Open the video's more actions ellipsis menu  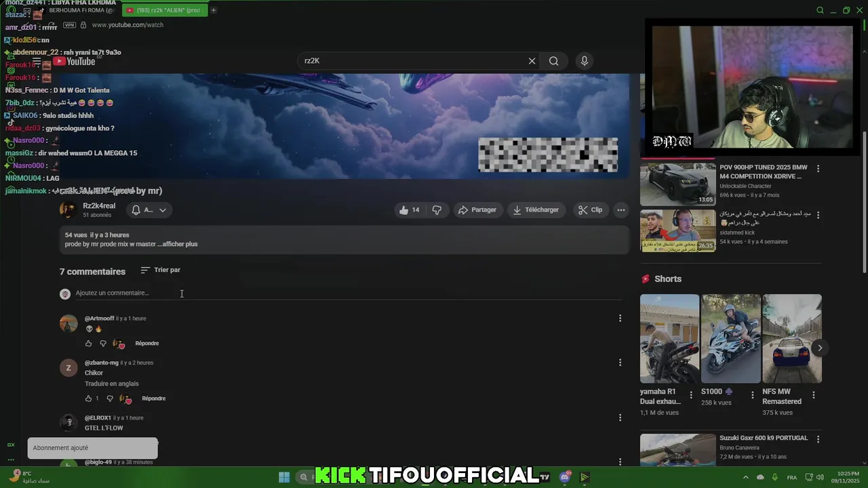pos(620,210)
